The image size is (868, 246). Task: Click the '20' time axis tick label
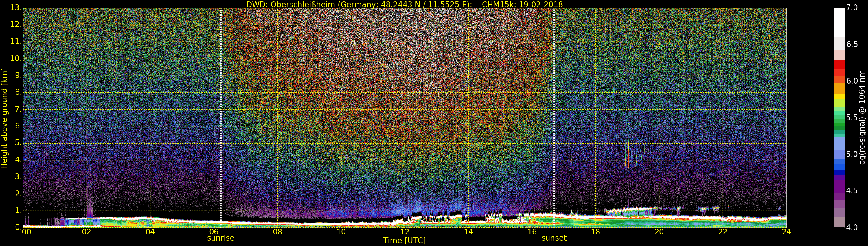(x=659, y=232)
